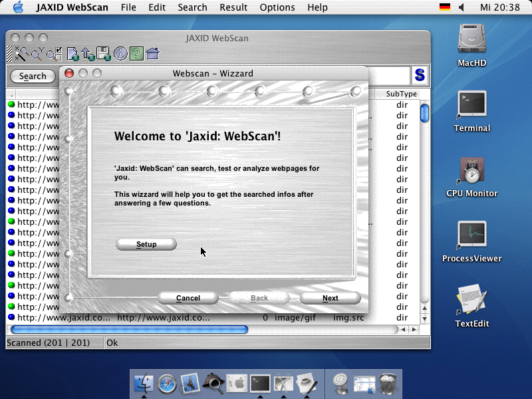The height and width of the screenshot is (399, 532).
Task: Open the File menu
Action: click(x=128, y=7)
